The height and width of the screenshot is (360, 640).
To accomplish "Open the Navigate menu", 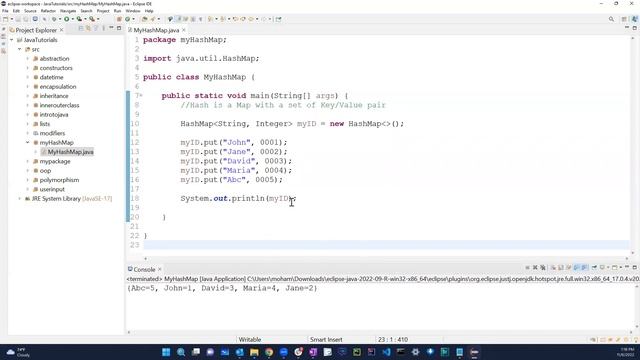I will click(68, 11).
